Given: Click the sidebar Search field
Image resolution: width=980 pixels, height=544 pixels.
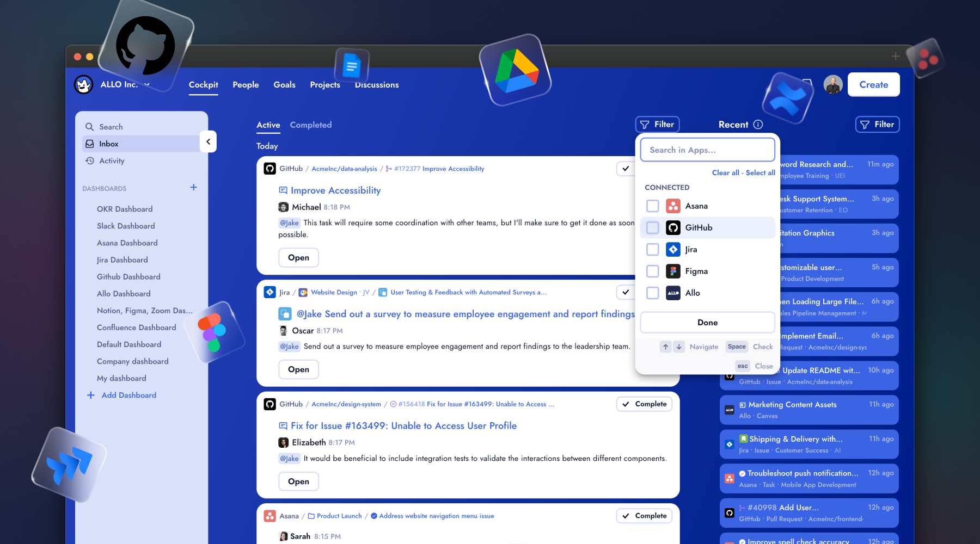Looking at the screenshot, I should point(142,126).
